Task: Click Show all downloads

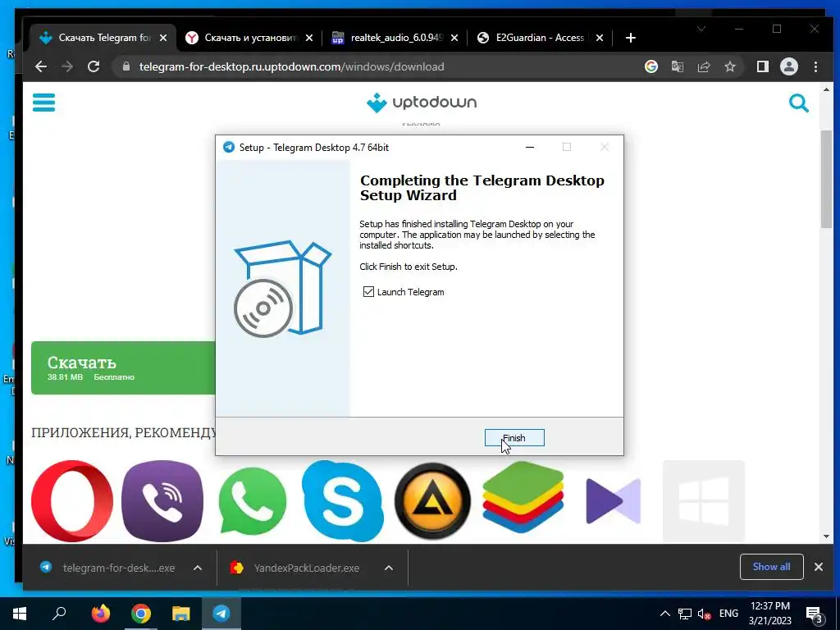Action: click(771, 566)
